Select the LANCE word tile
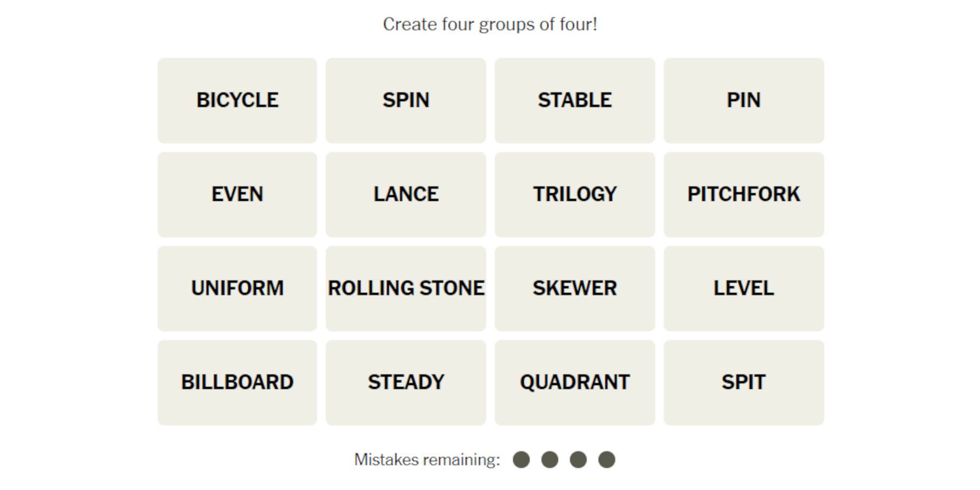 [406, 194]
